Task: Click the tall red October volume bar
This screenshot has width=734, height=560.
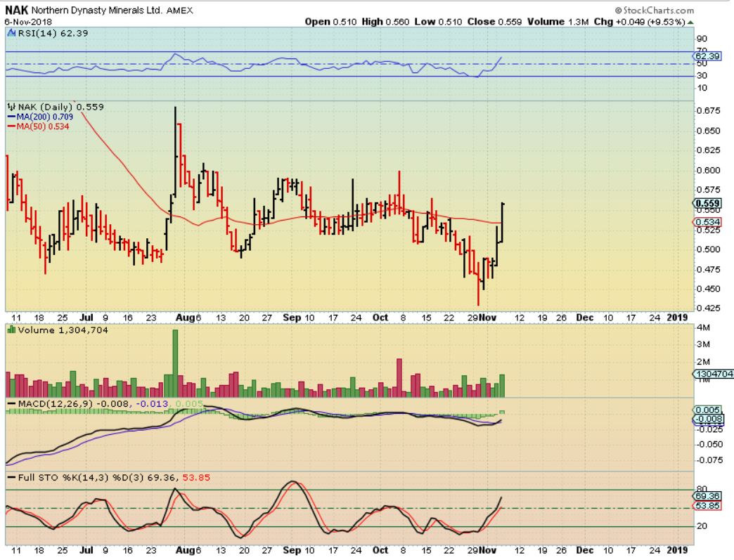Action: (399, 378)
